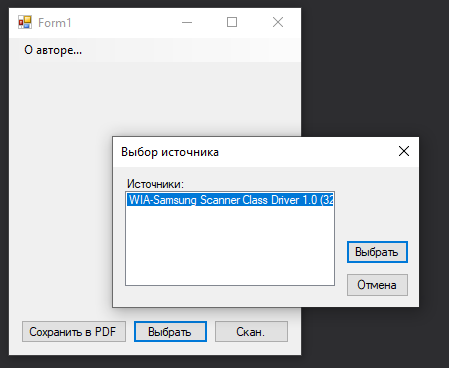Maximize the Form1 window
The width and height of the screenshot is (449, 368).
(x=232, y=22)
